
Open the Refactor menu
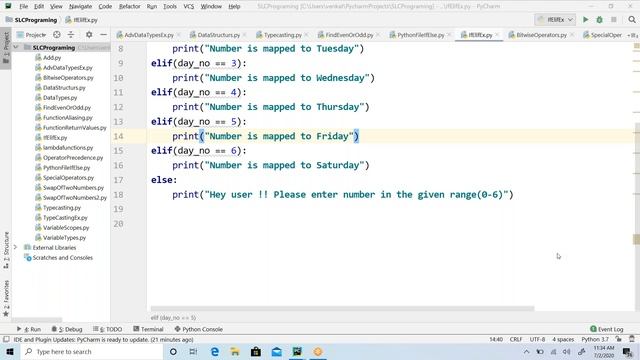coord(129,6)
